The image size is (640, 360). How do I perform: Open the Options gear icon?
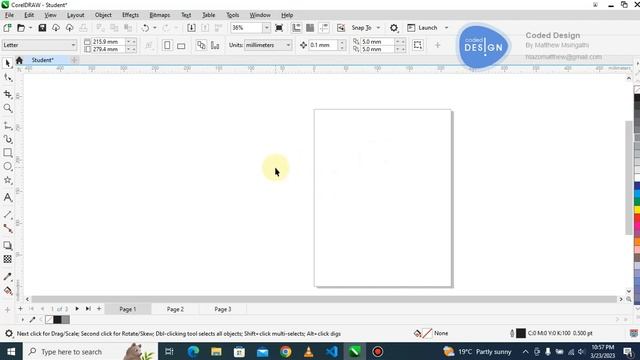click(393, 28)
